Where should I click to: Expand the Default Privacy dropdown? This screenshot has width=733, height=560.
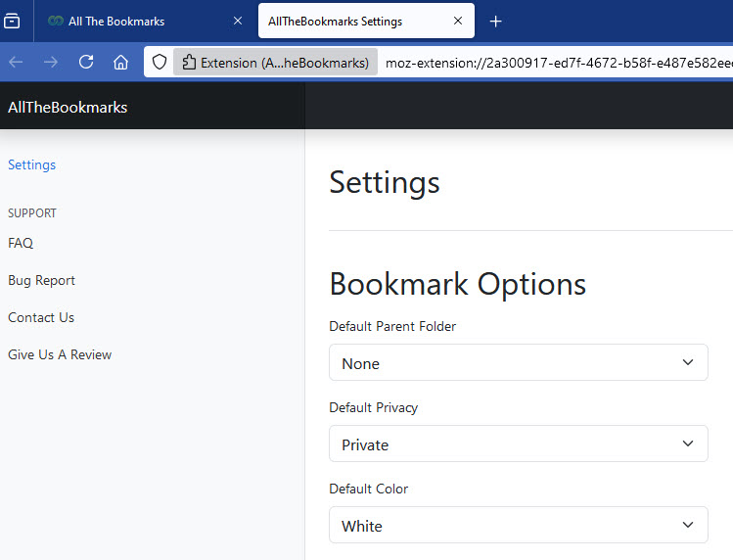click(519, 443)
